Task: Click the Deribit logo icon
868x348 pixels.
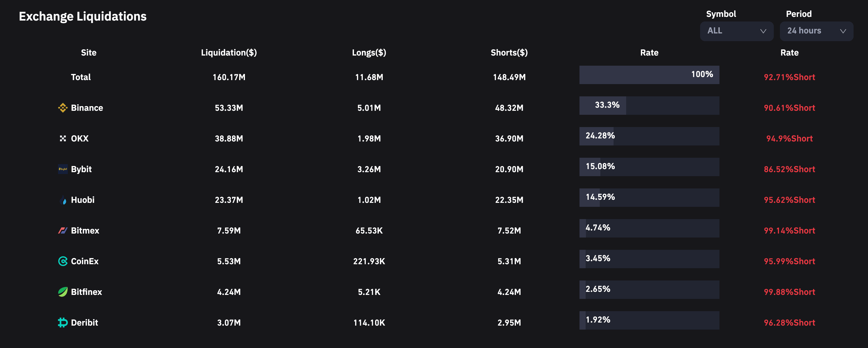Action: [x=63, y=323]
